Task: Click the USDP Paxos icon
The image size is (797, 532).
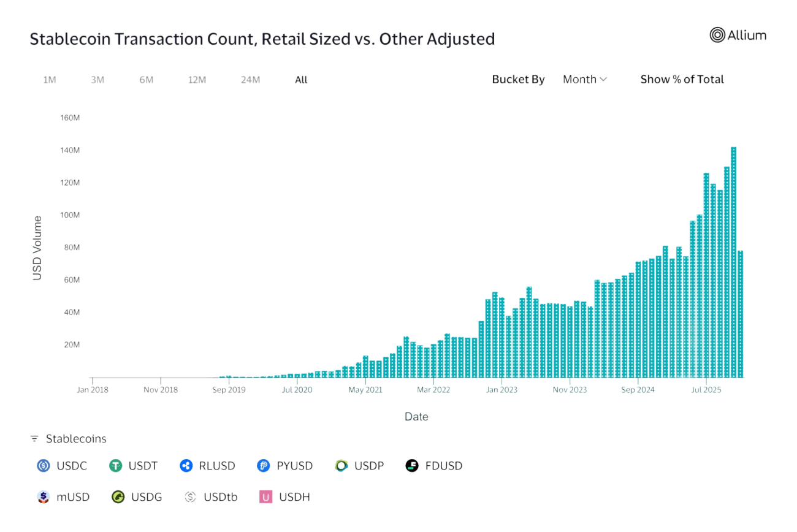Action: tap(341, 466)
